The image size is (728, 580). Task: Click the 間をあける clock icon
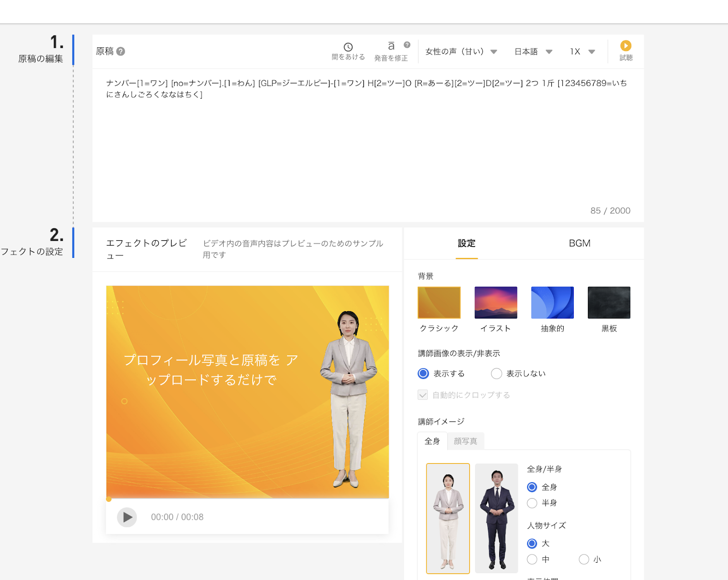(348, 47)
